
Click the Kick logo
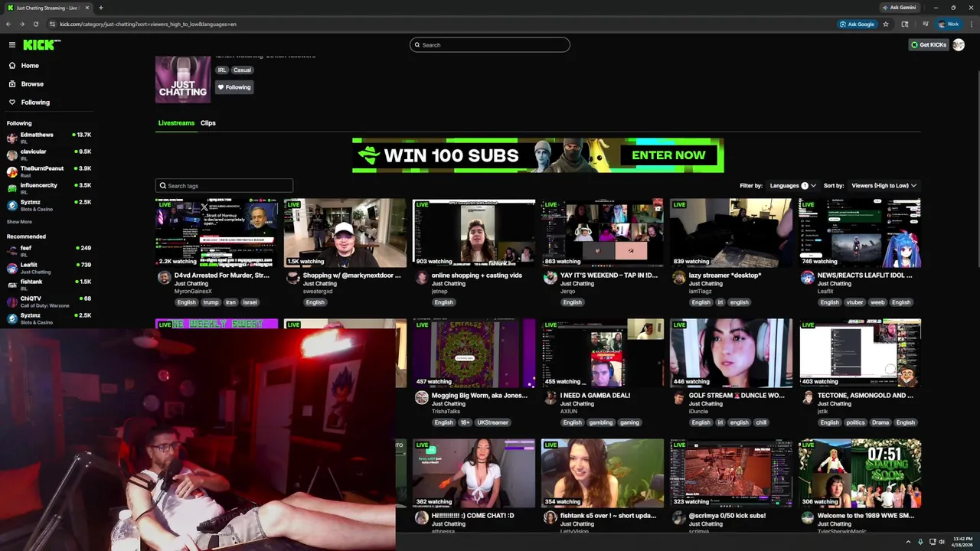tap(41, 45)
